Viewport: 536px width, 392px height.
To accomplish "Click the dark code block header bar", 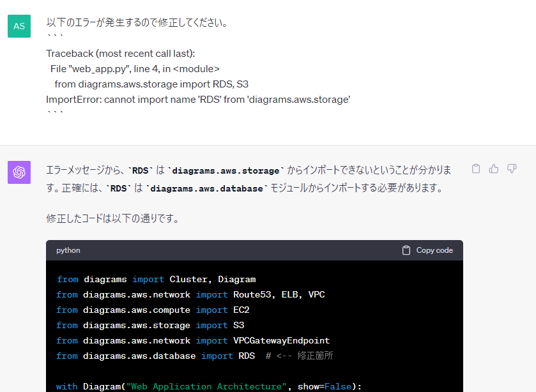I will pyautogui.click(x=256, y=250).
